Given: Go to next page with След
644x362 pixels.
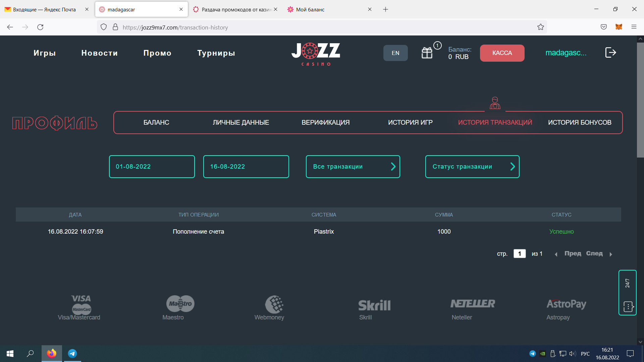Looking at the screenshot, I should 594,254.
